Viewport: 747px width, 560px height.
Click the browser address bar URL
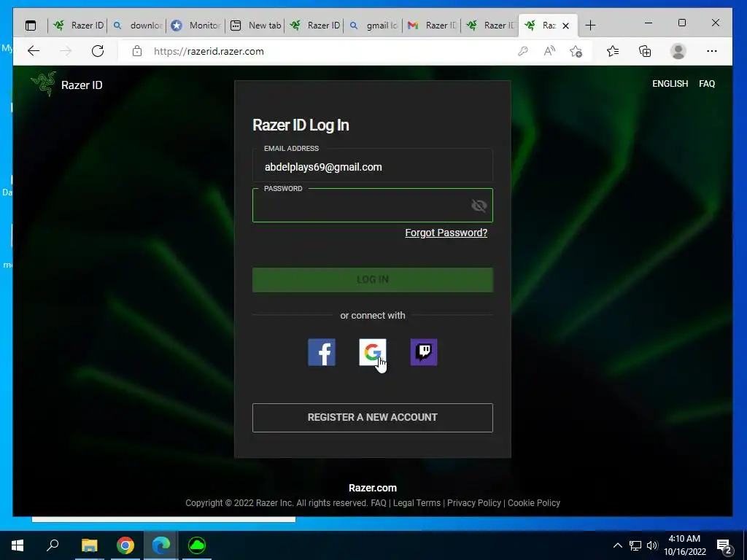209,51
